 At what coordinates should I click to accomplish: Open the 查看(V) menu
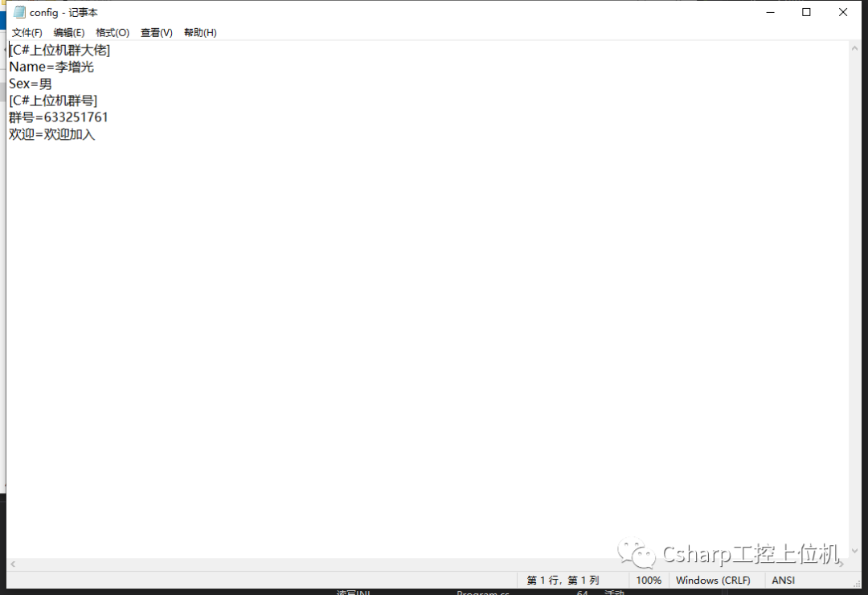[x=157, y=33]
